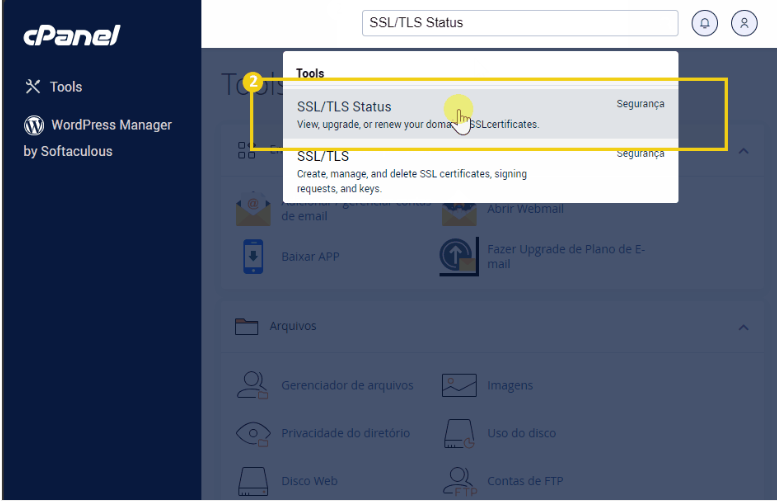Screen dimensions: 777x501
Task: Click the notifications bell icon
Action: [x=704, y=23]
